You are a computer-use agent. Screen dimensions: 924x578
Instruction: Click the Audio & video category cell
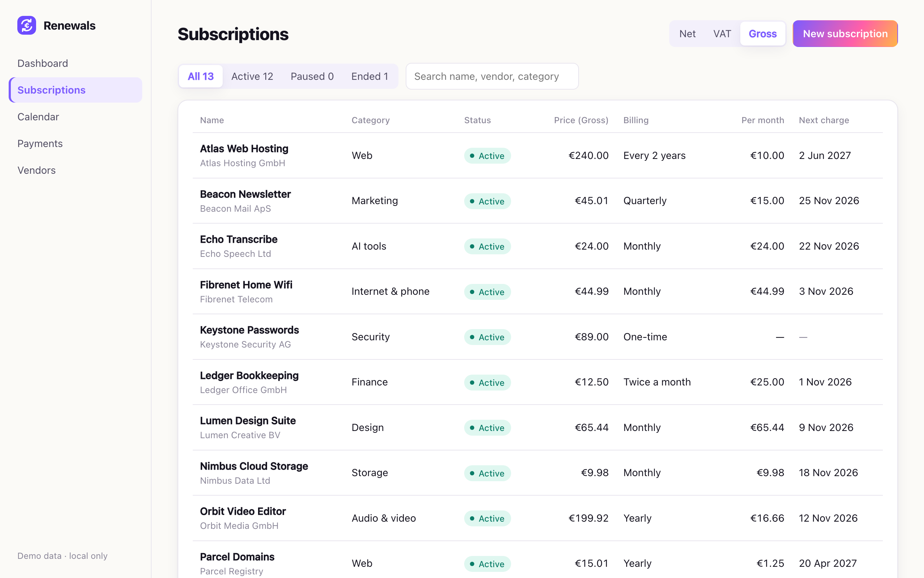[x=383, y=518]
